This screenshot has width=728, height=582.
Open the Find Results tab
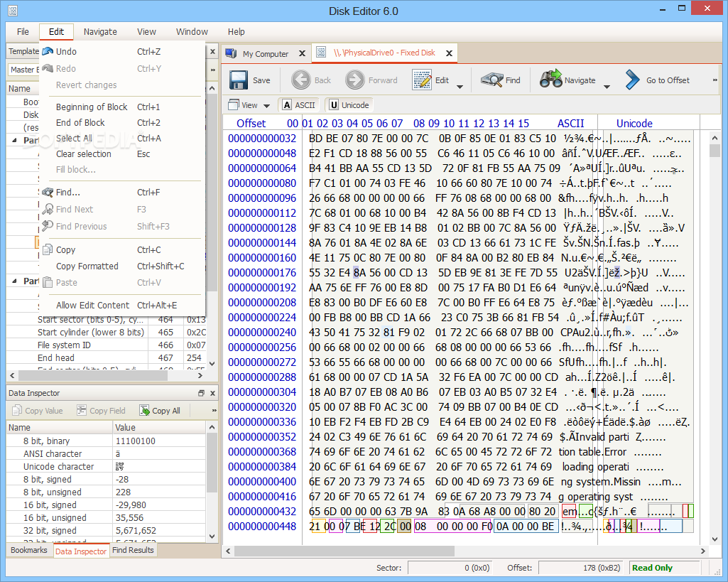tap(133, 550)
